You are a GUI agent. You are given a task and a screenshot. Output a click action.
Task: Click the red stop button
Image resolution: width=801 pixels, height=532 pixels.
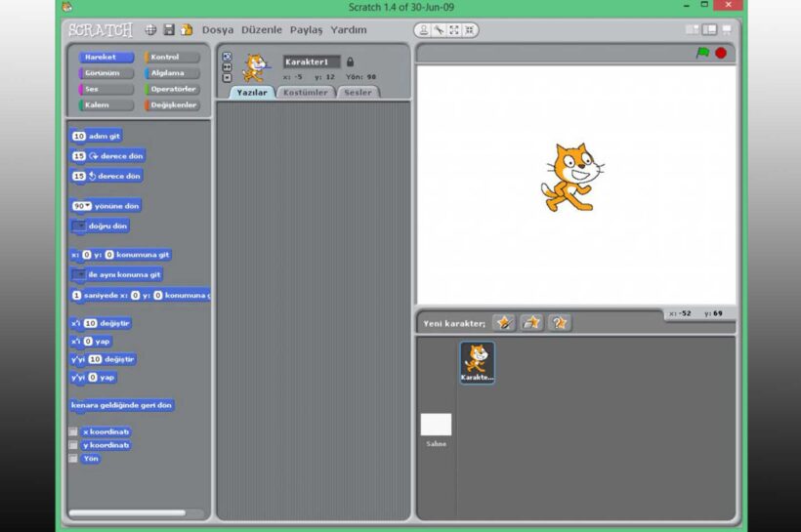pos(721,53)
